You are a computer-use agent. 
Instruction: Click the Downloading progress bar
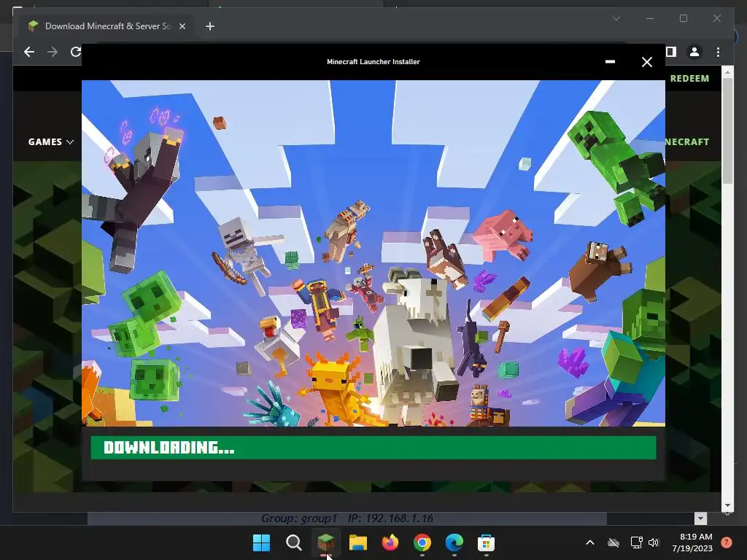373,448
